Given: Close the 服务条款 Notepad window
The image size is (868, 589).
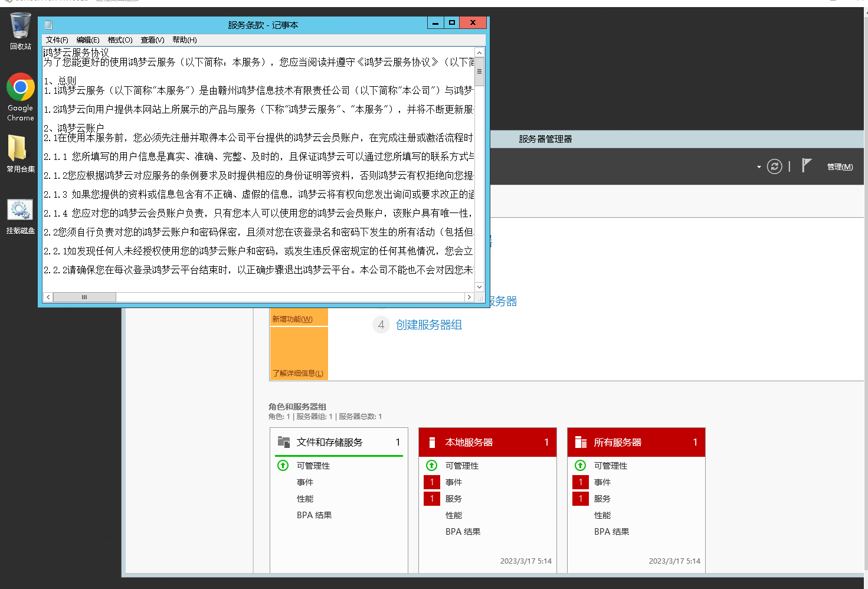Looking at the screenshot, I should (x=473, y=22).
